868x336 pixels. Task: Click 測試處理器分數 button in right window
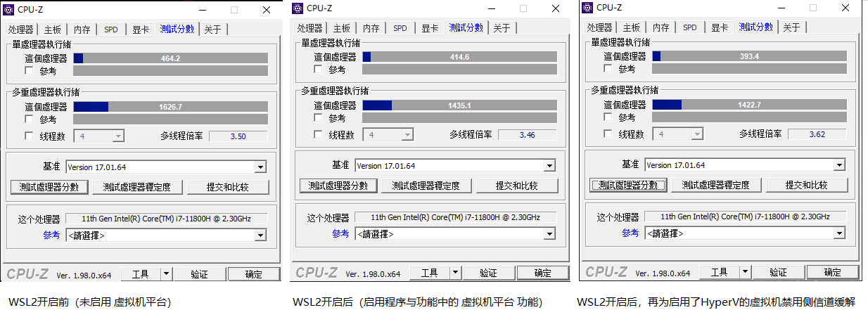(x=629, y=185)
